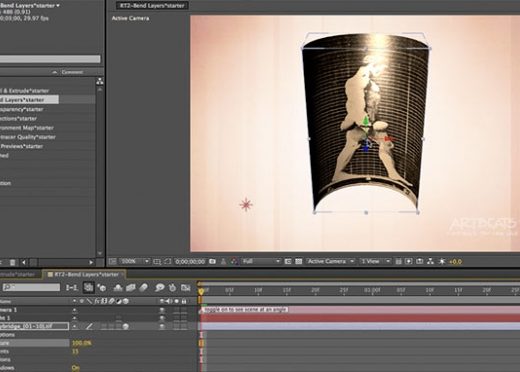The width and height of the screenshot is (520, 372).
Task: Select the Environment Map*starter project item
Action: [27, 128]
